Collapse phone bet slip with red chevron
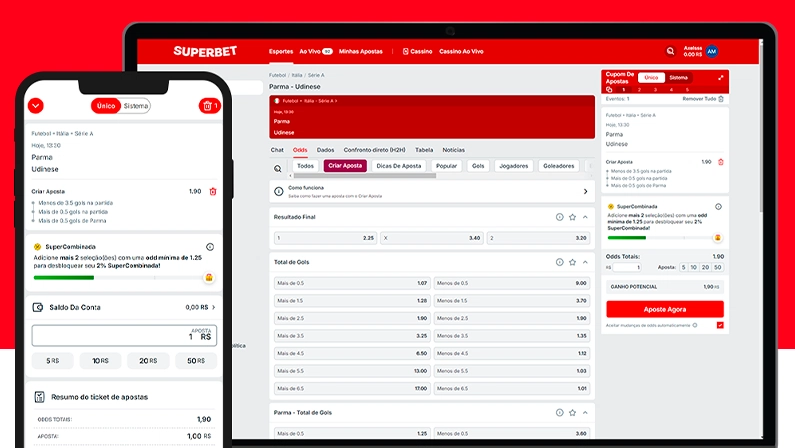Screen dimensions: 795x448 point(35,106)
